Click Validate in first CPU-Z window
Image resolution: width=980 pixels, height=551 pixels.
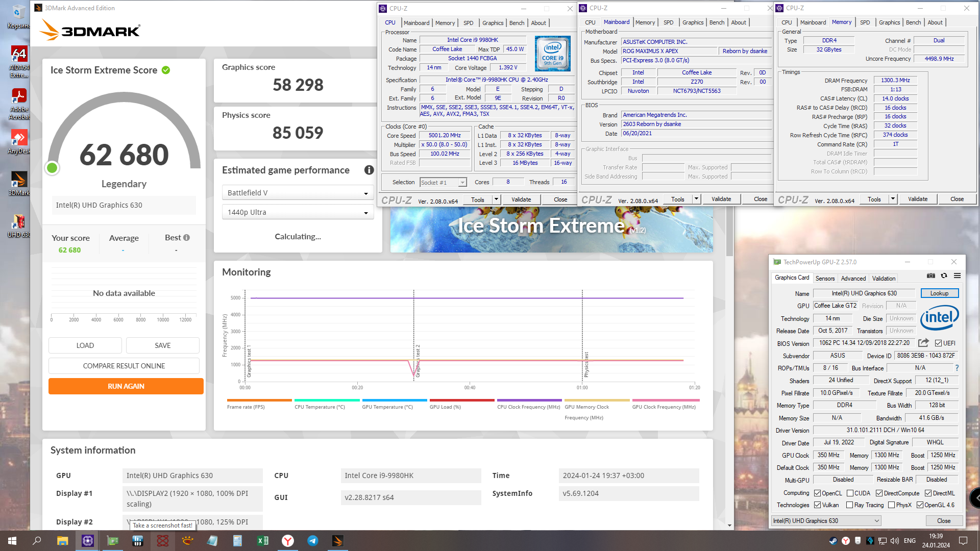pyautogui.click(x=521, y=199)
